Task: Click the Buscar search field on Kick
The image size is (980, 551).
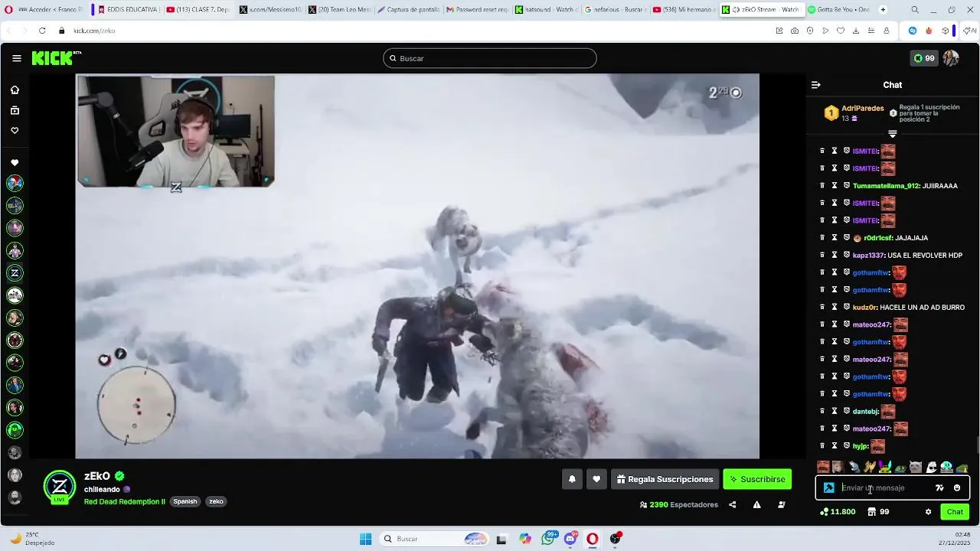Action: [490, 58]
